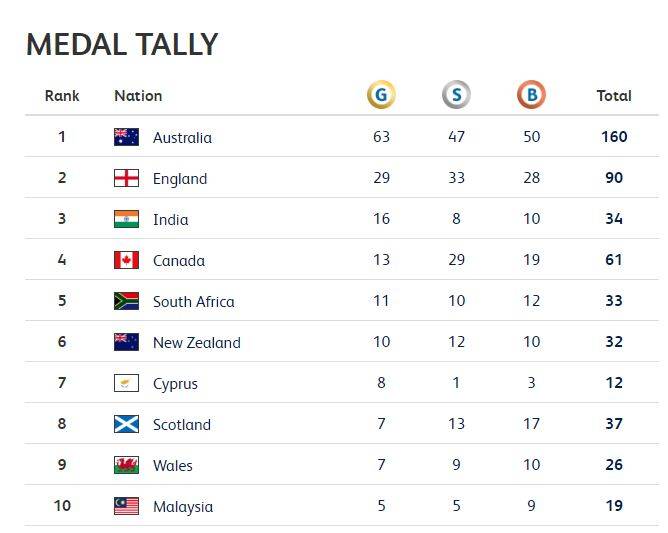
Task: Click the MEDAL TALLY heading
Action: 122,44
